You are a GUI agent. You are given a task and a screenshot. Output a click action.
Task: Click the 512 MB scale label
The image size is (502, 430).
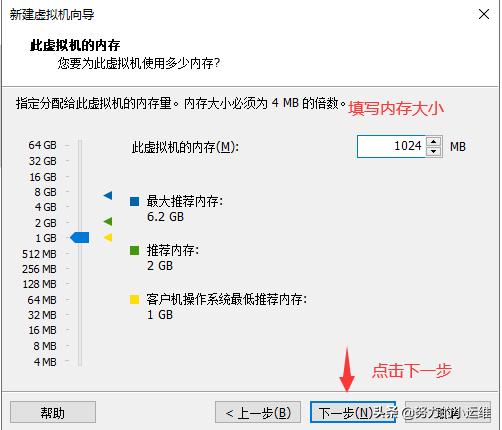pyautogui.click(x=39, y=254)
